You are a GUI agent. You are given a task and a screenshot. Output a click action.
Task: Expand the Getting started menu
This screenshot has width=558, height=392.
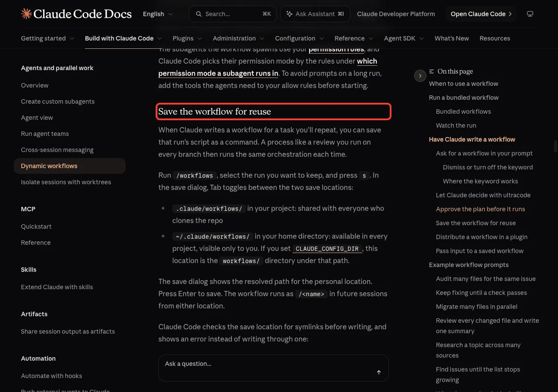tap(48, 38)
